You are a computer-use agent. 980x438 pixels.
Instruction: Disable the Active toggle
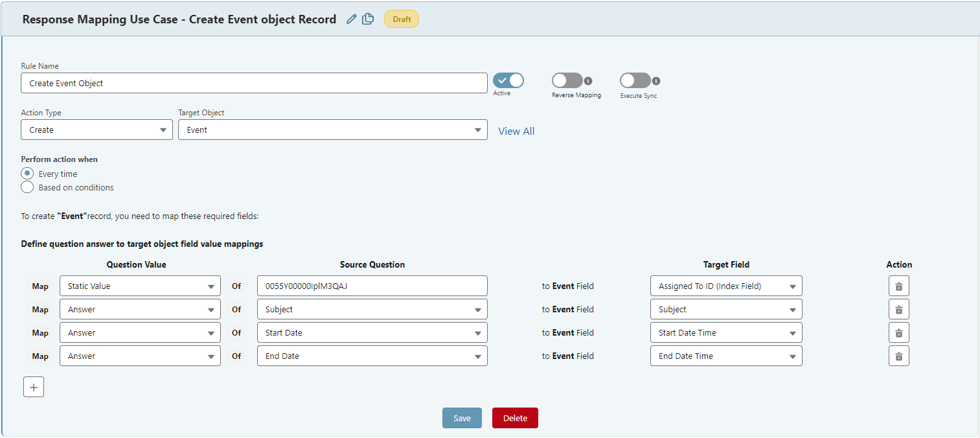[x=508, y=80]
